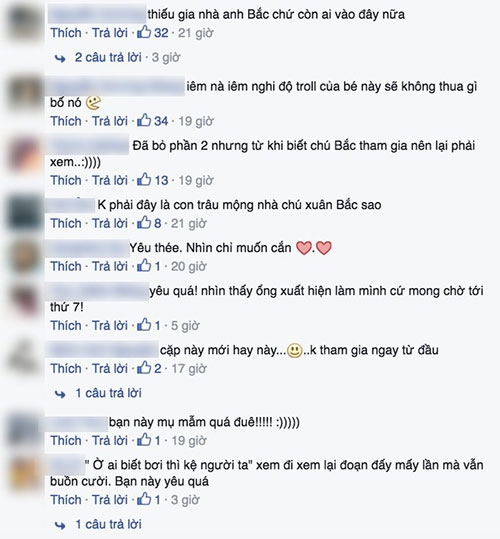The image size is (500, 539).
Task: Reply to the 'con trâu mộng' comment
Action: tap(110, 223)
